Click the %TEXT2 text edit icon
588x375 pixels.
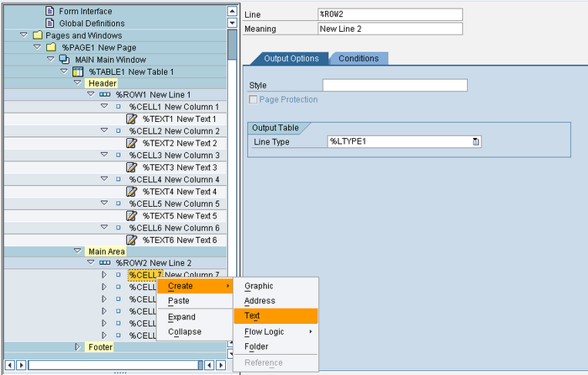tap(131, 143)
